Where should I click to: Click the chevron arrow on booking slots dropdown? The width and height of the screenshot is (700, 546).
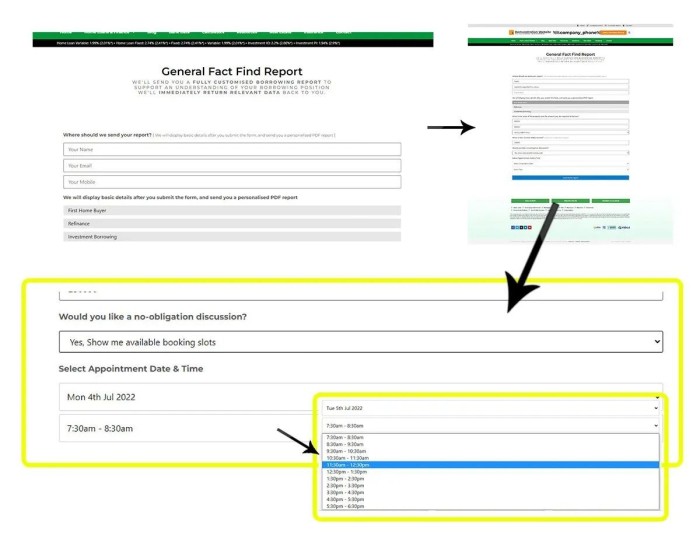coord(655,342)
